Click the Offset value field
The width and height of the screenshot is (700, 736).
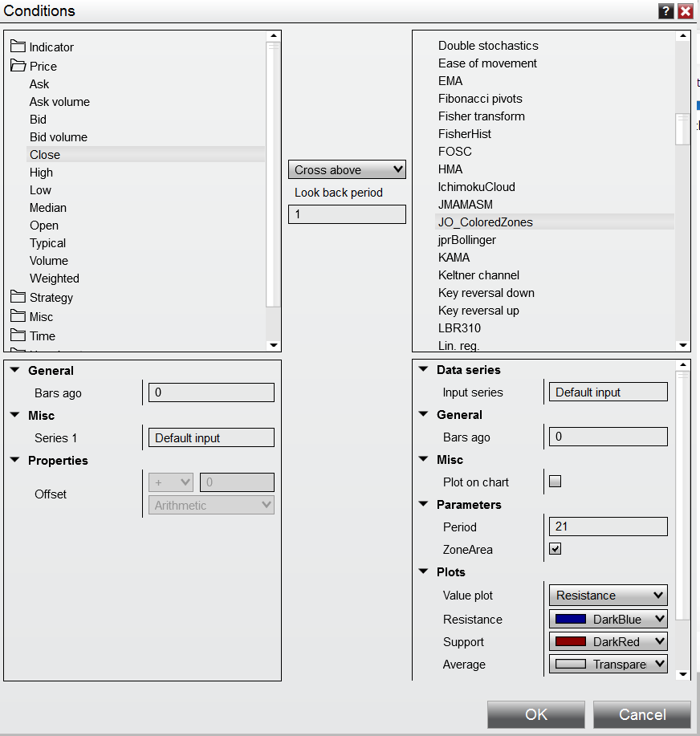(237, 482)
